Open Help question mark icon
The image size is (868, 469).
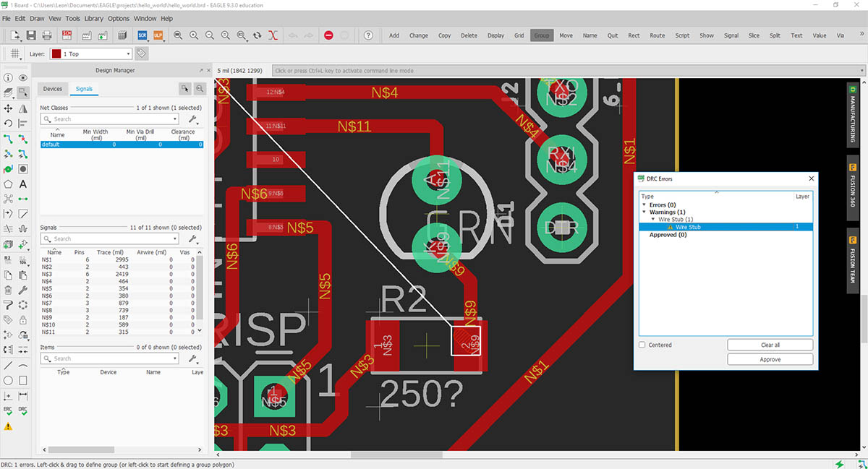pyautogui.click(x=368, y=35)
